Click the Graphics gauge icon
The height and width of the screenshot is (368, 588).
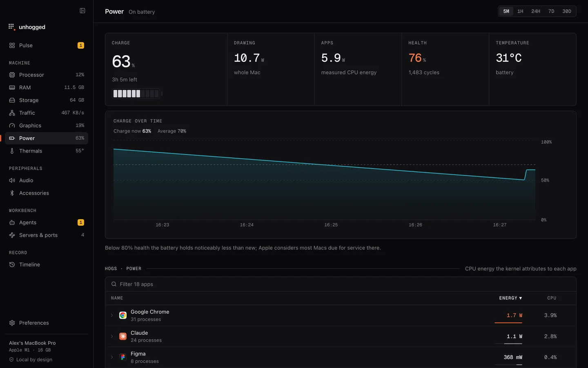coord(12,126)
